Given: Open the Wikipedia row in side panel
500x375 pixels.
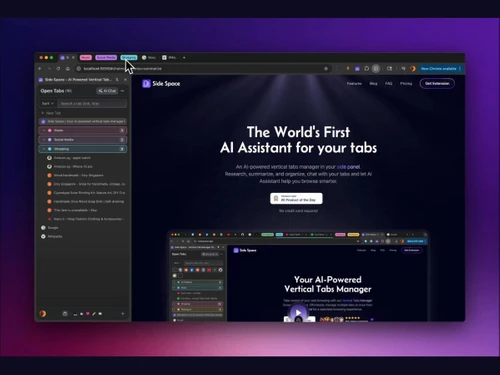Looking at the screenshot, I should point(83,236).
